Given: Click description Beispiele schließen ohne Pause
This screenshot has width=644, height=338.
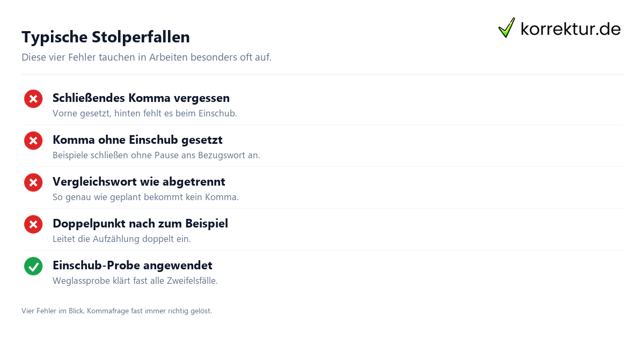Looking at the screenshot, I should point(156,156).
